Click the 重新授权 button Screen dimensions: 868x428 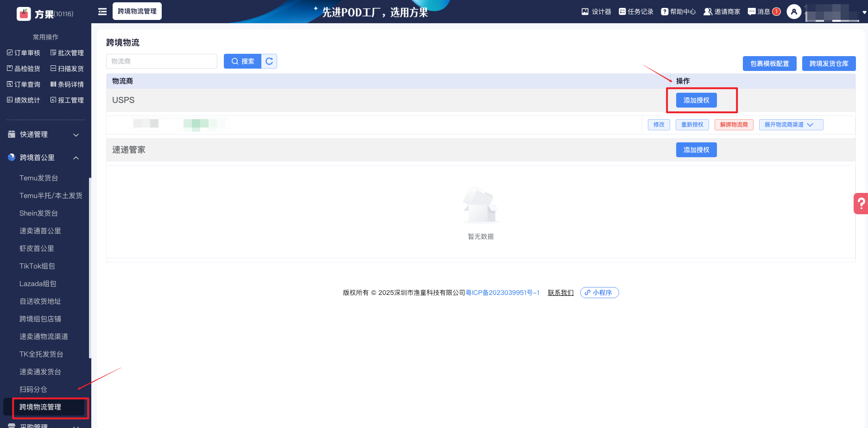pyautogui.click(x=692, y=125)
